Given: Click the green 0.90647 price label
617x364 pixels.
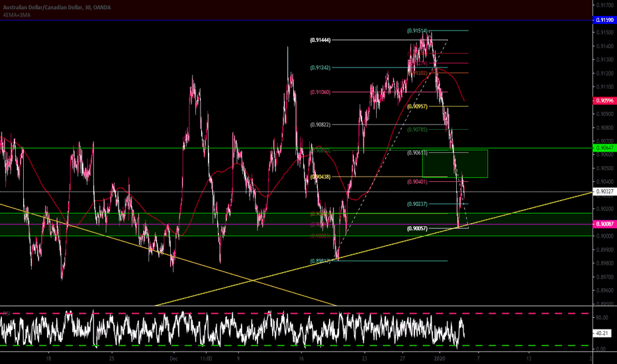Looking at the screenshot, I should click(604, 148).
